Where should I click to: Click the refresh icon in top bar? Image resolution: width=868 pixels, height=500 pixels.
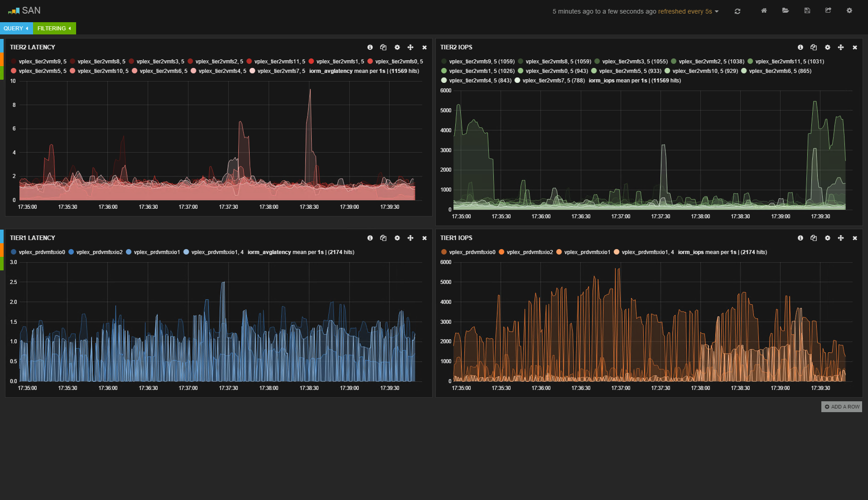(738, 11)
